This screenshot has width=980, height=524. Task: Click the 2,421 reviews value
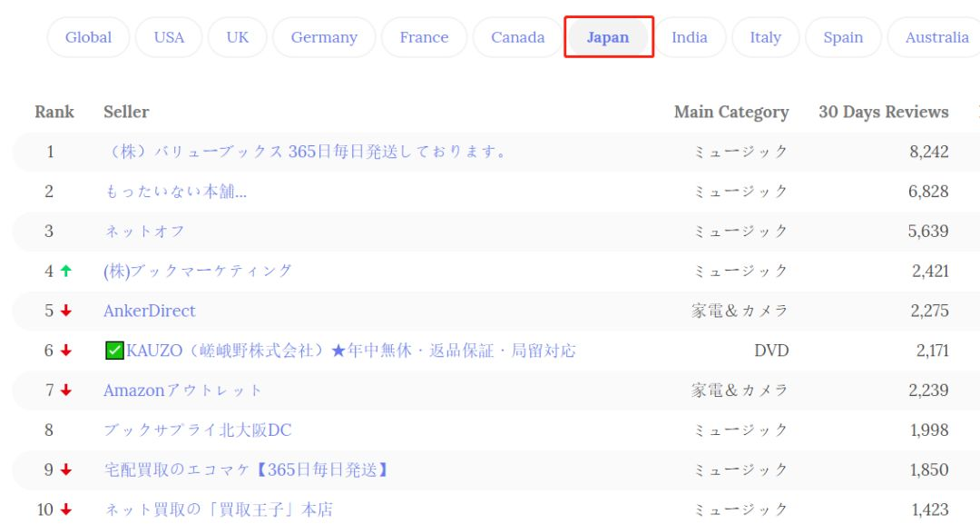[x=930, y=271]
